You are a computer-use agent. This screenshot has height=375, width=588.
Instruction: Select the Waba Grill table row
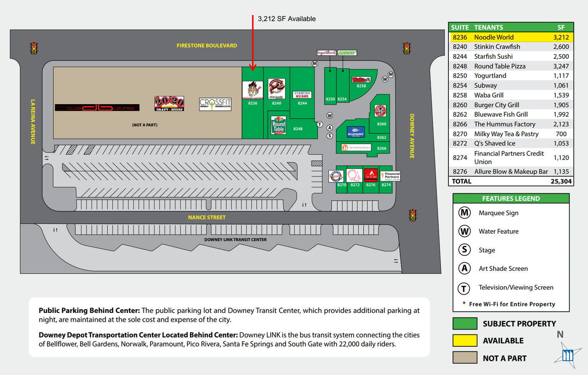[511, 95]
